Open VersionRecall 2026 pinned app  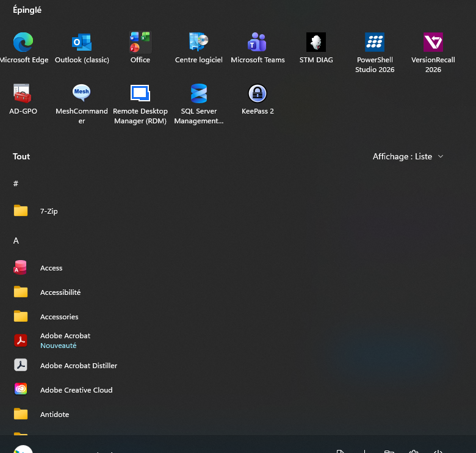433,53
